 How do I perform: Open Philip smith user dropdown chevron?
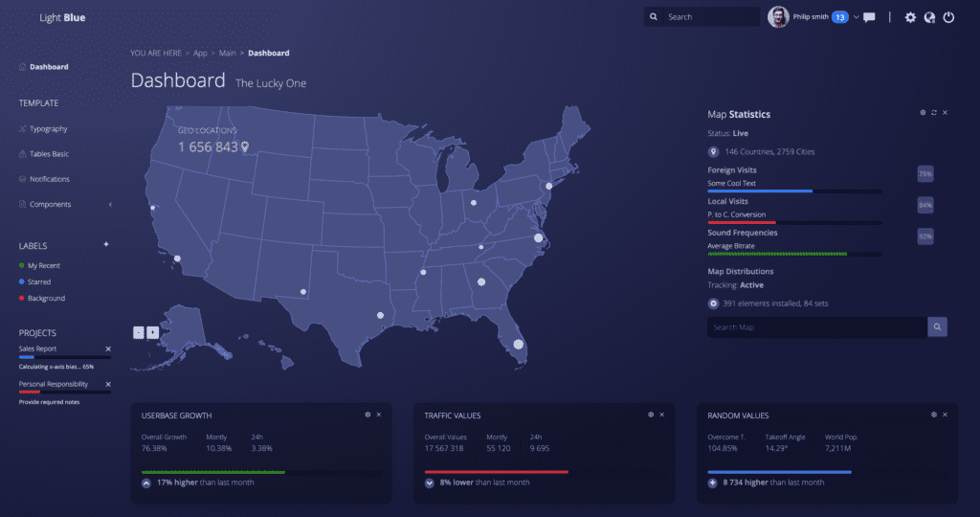point(856,17)
